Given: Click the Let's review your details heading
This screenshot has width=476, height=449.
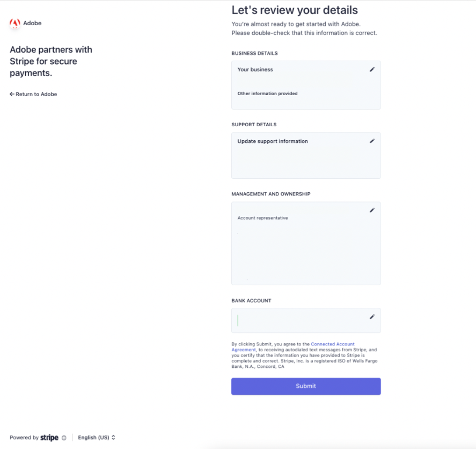Looking at the screenshot, I should click(x=295, y=10).
